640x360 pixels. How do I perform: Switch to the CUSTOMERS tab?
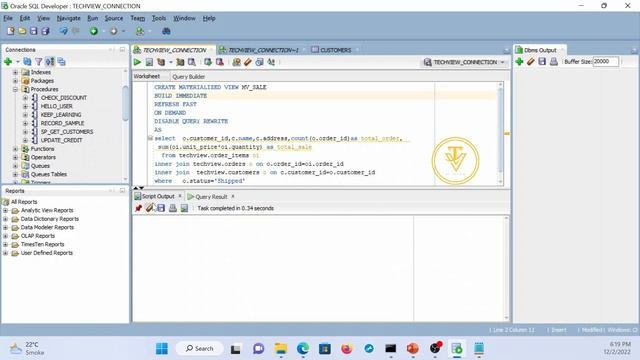pos(335,50)
